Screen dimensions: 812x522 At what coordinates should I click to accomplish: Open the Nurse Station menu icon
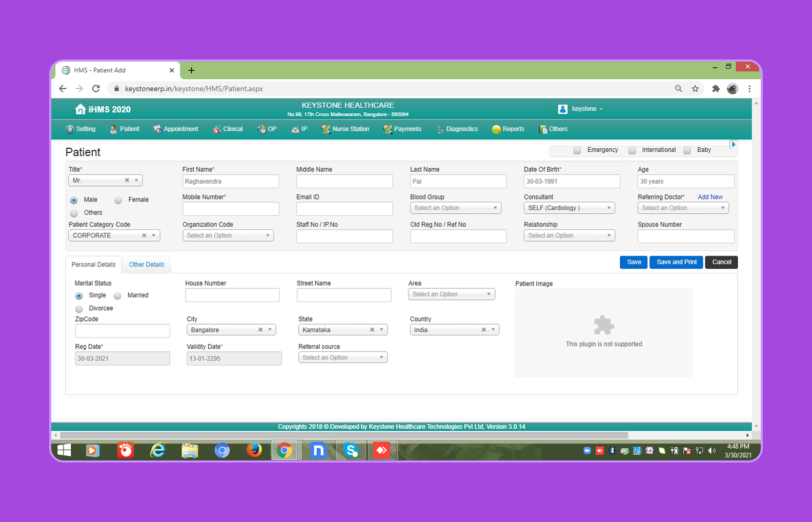[x=326, y=129]
